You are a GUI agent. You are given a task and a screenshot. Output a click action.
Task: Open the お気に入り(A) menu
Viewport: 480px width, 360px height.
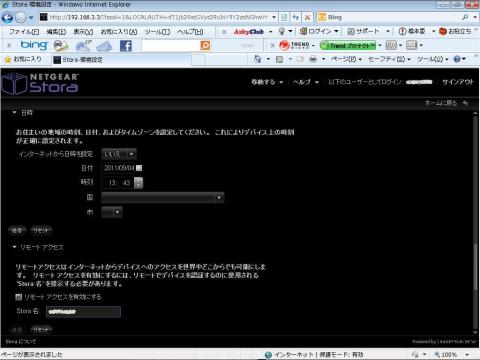(119, 32)
